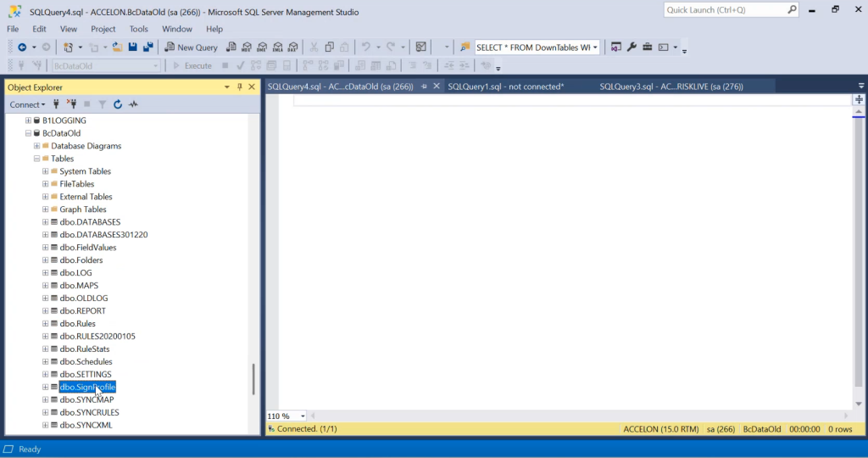This screenshot has width=868, height=458.
Task: Click the DAX query icon
Action: coord(292,47)
